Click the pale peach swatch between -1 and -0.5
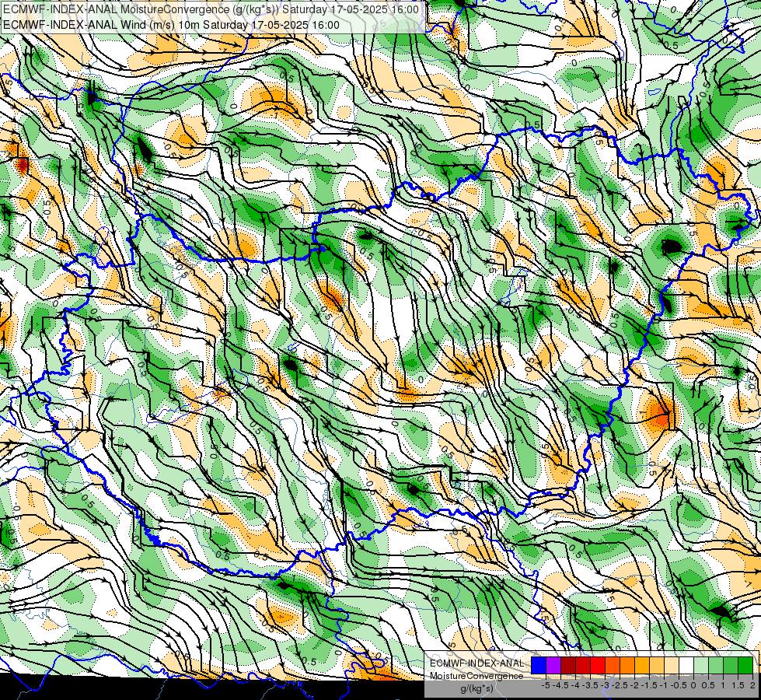This screenshot has width=761, height=700. tap(672, 666)
